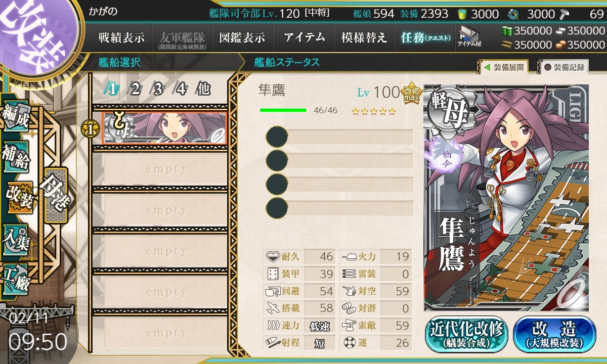Open the 編成 fleet composition icon
This screenshot has height=364, width=607.
[16, 117]
